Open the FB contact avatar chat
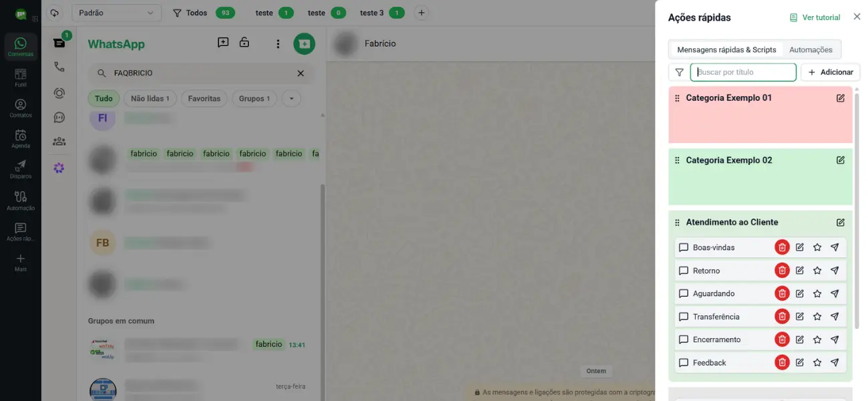 (x=103, y=243)
